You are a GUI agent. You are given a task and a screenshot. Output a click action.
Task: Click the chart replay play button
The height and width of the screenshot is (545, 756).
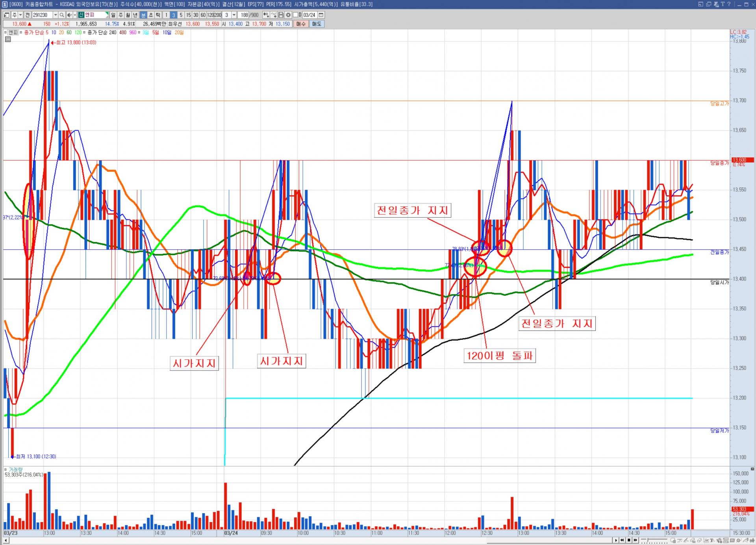616,540
